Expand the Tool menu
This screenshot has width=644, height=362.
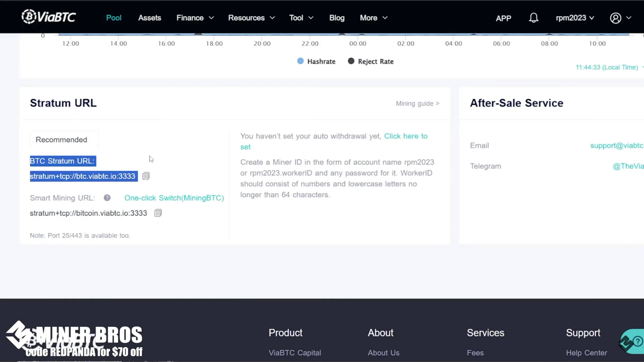[x=301, y=18]
